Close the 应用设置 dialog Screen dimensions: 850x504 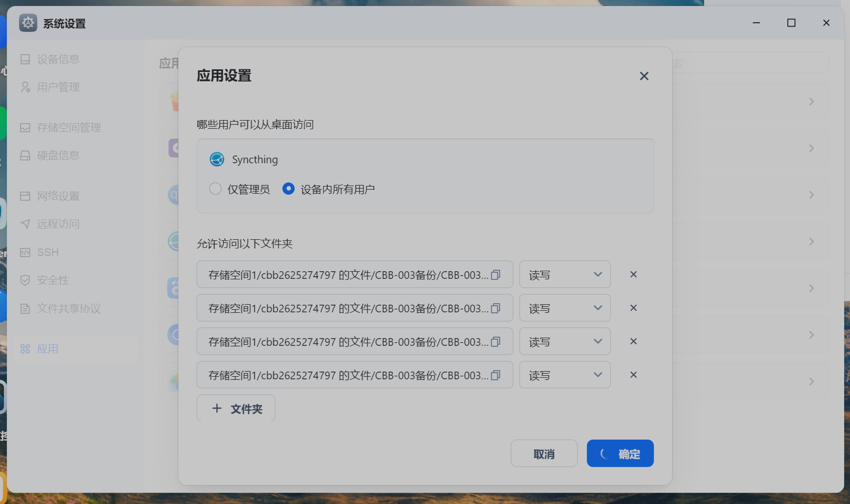pyautogui.click(x=644, y=76)
